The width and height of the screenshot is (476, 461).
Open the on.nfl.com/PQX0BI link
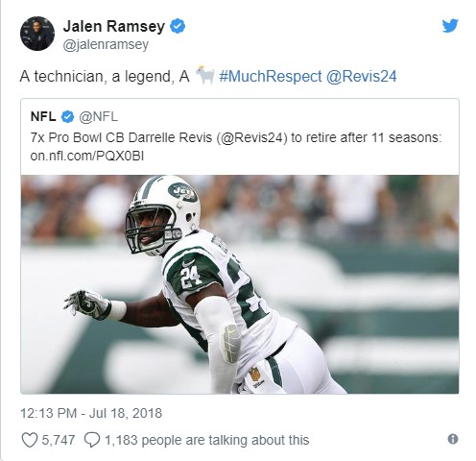coord(87,156)
